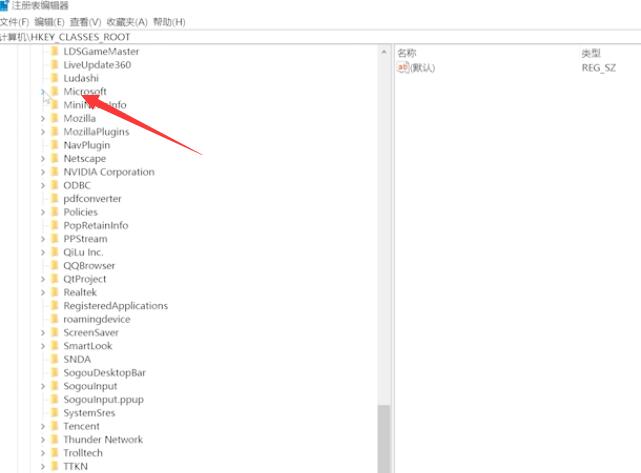Select the SmartLook key label
This screenshot has height=473, width=641.
click(88, 346)
